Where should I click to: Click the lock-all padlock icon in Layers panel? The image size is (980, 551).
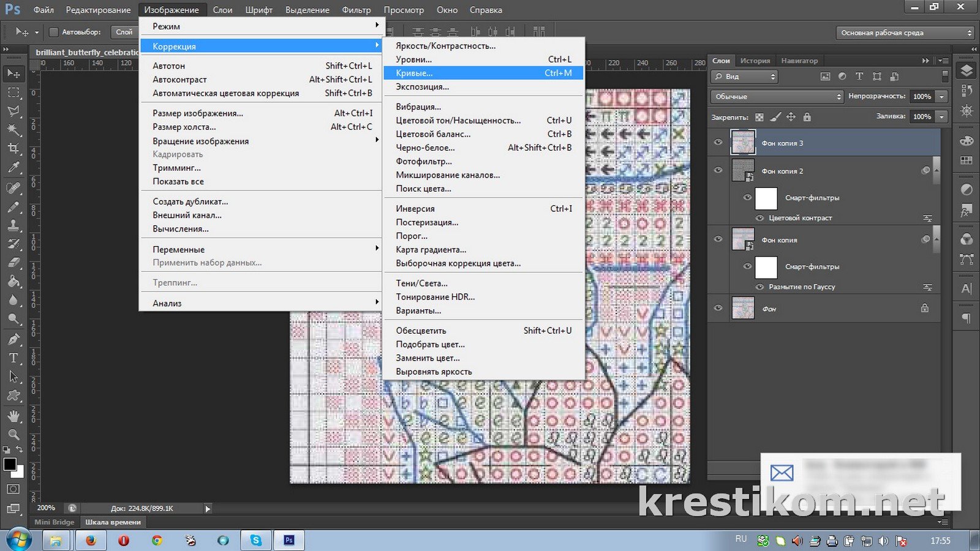(807, 117)
